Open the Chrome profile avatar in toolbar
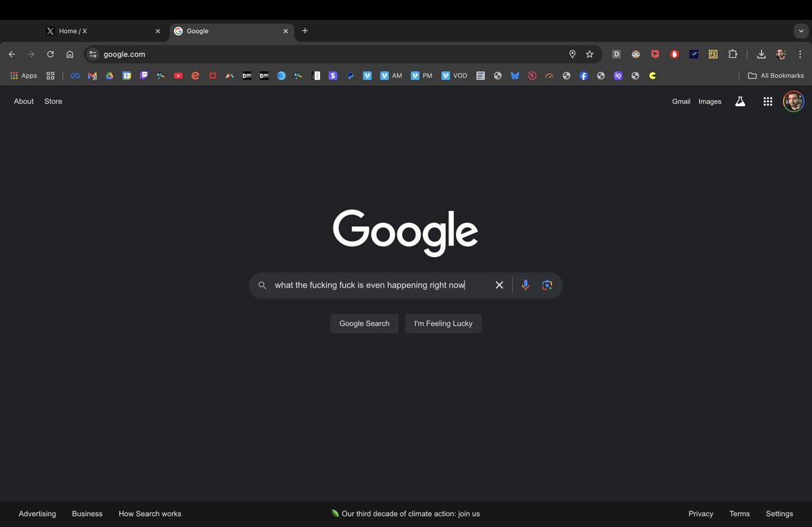 point(781,54)
